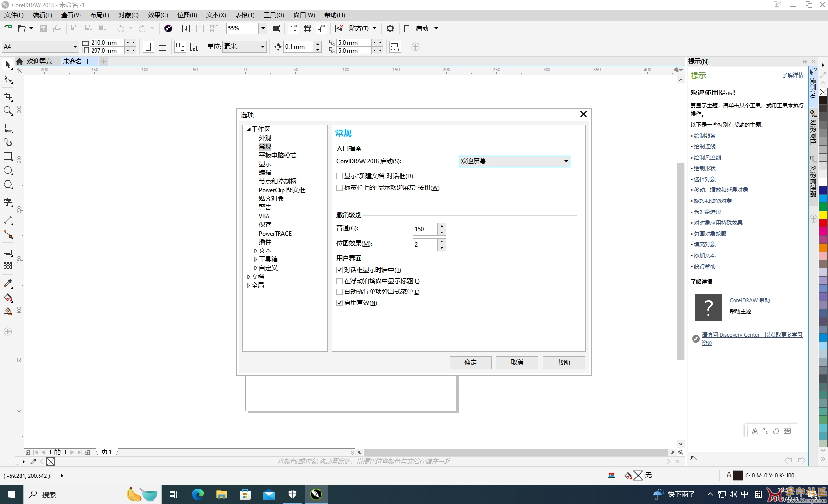Open the 效果 menu
Screen dimensions: 828x504
[x=158, y=15]
